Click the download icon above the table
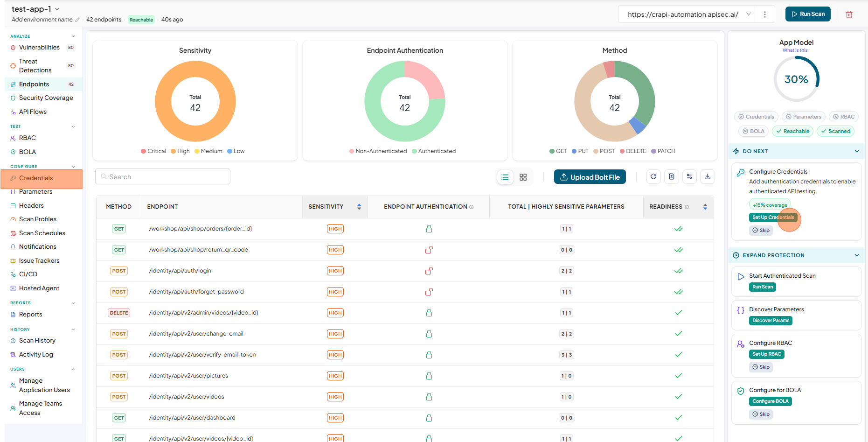 click(x=708, y=177)
